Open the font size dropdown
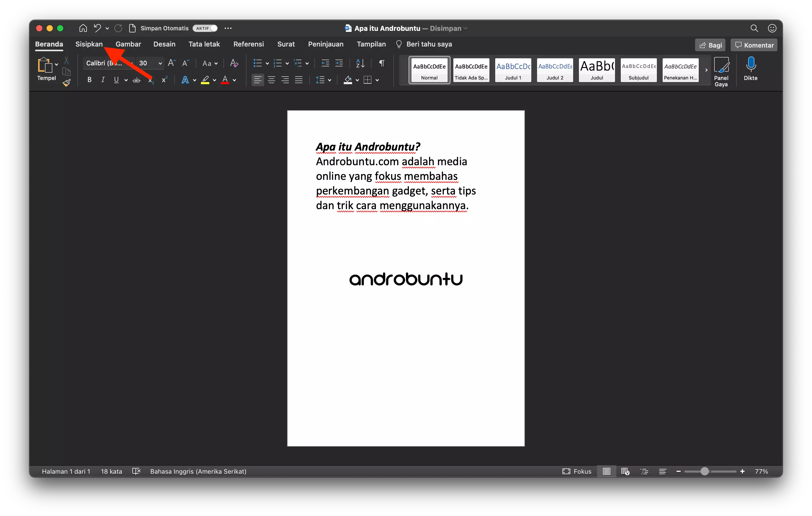 [x=161, y=63]
